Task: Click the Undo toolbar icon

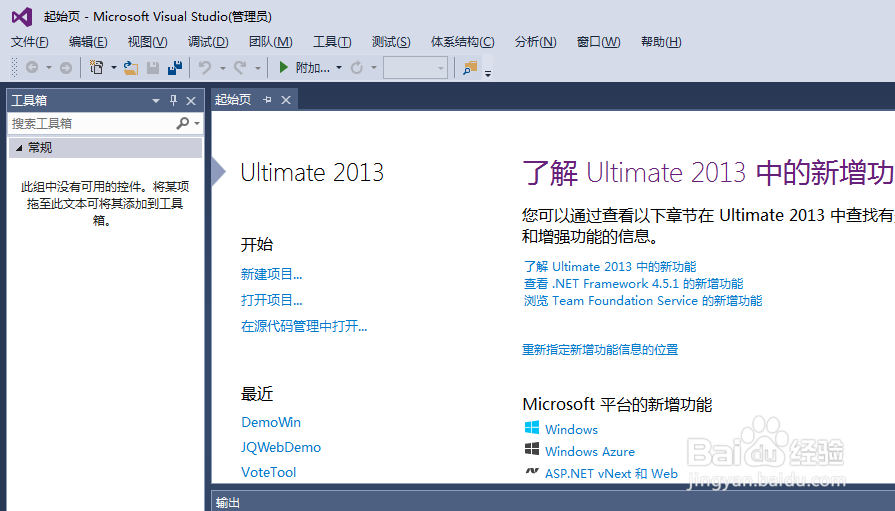Action: coord(205,67)
